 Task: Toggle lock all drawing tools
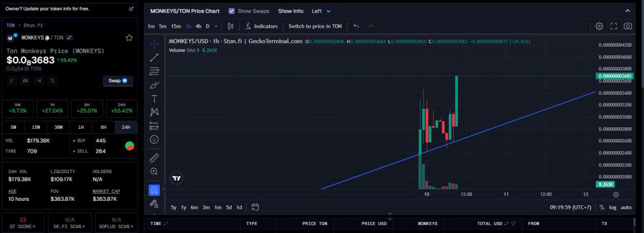pyautogui.click(x=154, y=203)
